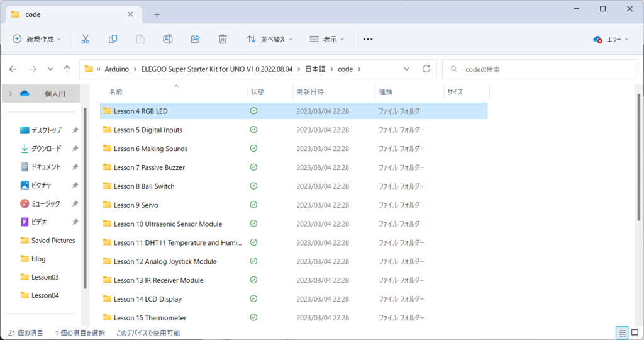Open recent locations chevron dropdown
This screenshot has height=340, width=644.
tap(50, 69)
